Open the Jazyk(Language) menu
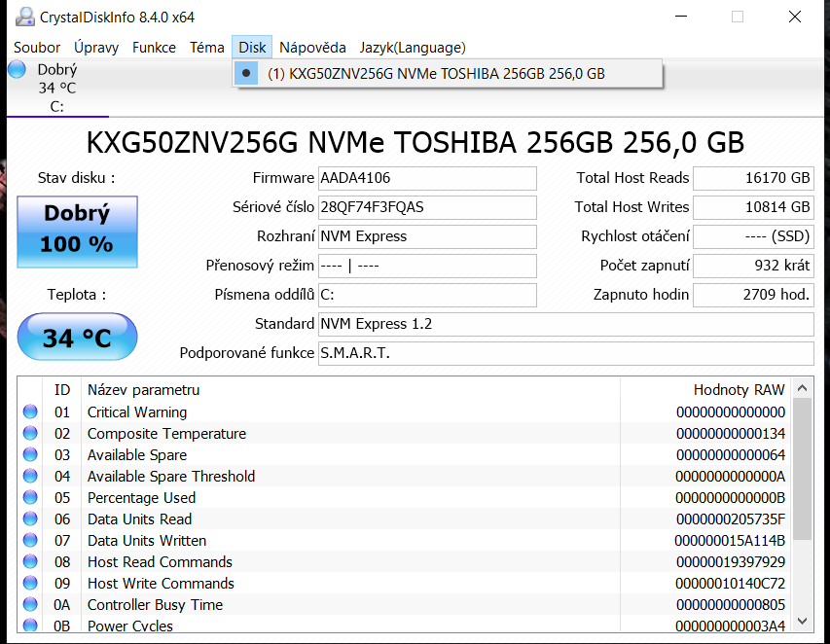The image size is (830, 644). click(413, 48)
